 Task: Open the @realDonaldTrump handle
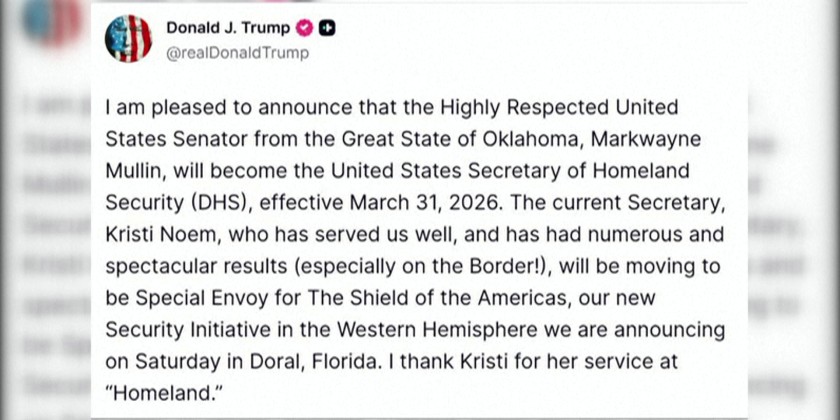click(237, 53)
